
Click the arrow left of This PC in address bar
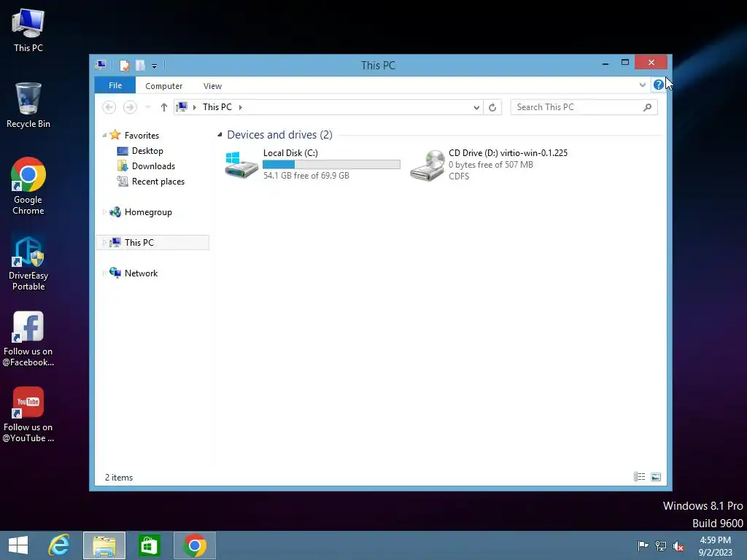click(x=194, y=108)
